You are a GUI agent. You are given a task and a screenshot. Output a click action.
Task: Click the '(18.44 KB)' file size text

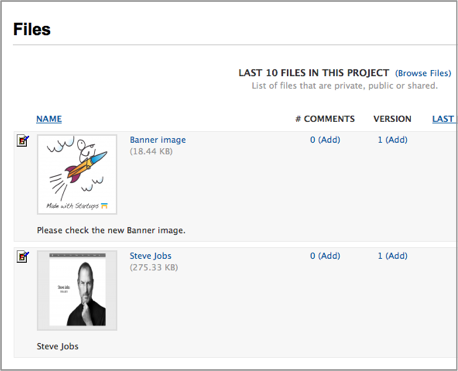151,152
